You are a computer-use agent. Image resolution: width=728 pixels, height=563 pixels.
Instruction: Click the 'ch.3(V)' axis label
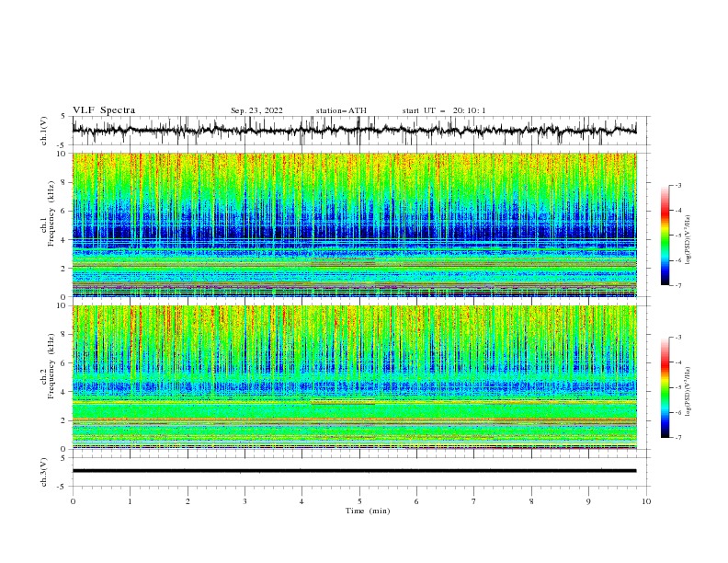pos(44,472)
